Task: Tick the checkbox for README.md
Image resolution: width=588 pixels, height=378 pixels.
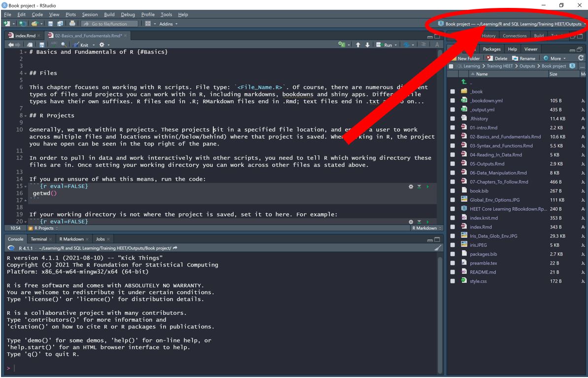Action: click(452, 272)
